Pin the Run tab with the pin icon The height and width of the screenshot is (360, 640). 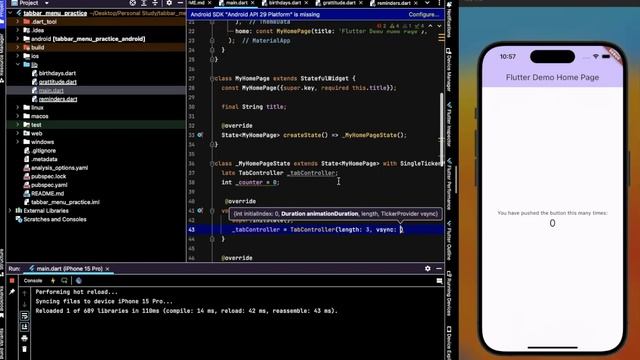pos(12,292)
